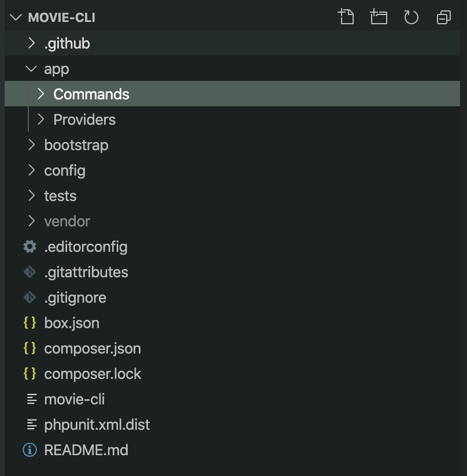Click the Collapse Folders icon
467x476 pixels.
(x=443, y=17)
